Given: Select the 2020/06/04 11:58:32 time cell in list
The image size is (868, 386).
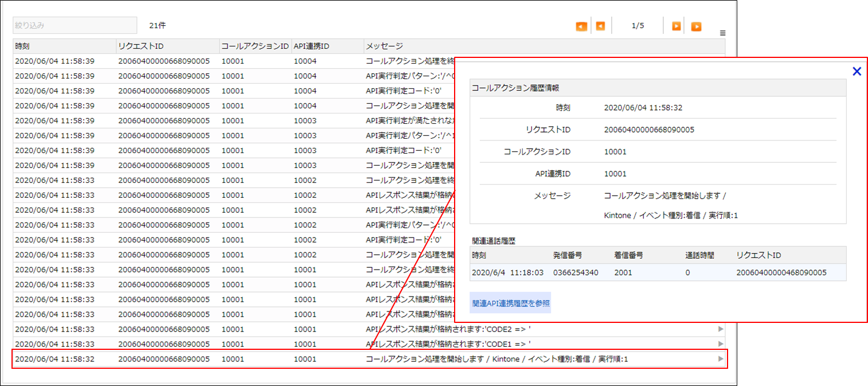Looking at the screenshot, I should click(x=54, y=359).
